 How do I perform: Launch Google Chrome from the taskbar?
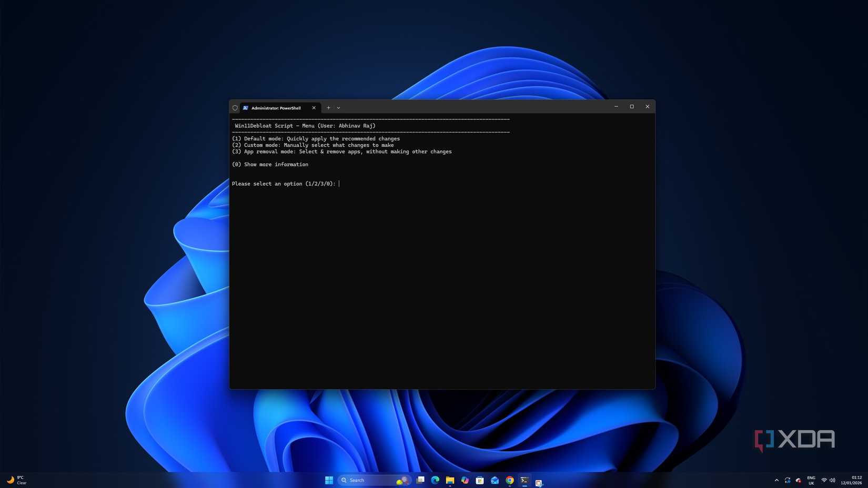click(x=510, y=480)
